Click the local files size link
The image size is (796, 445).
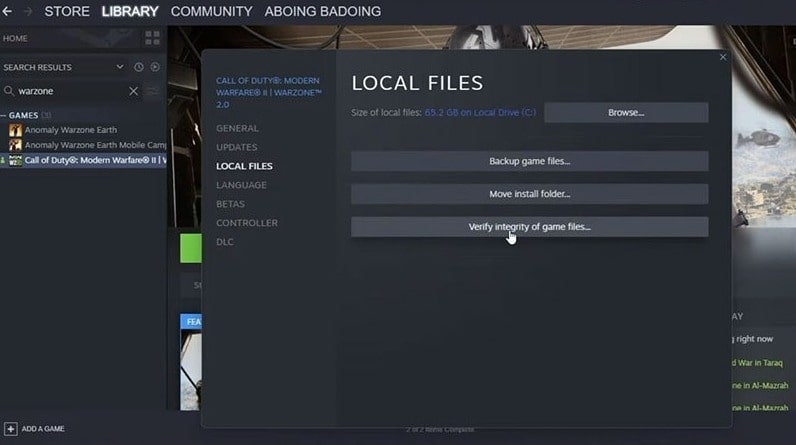pyautogui.click(x=480, y=113)
